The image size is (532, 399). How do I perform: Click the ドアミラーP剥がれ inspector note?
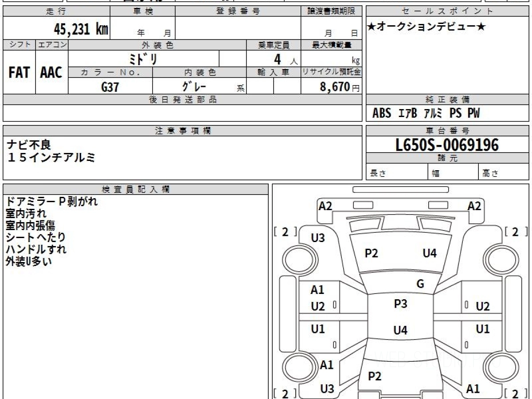pos(51,202)
